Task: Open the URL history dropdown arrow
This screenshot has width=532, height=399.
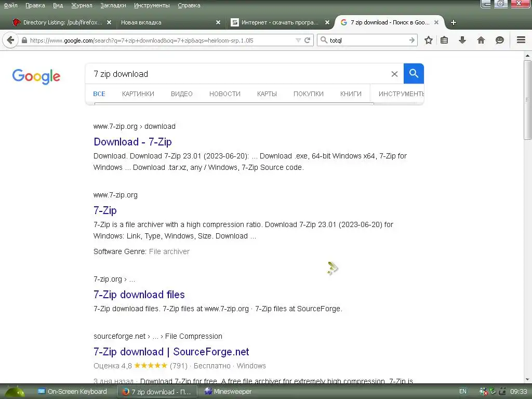Action: 298,40
